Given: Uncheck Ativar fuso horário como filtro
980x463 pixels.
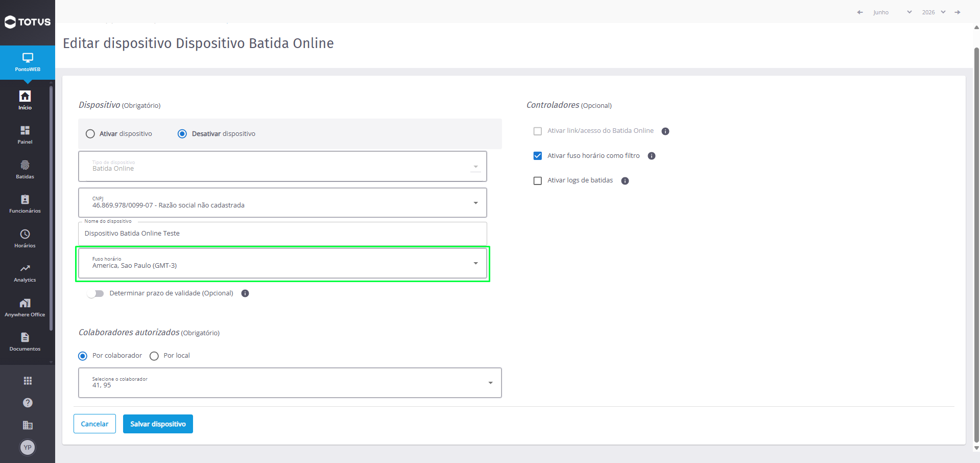Looking at the screenshot, I should tap(538, 156).
